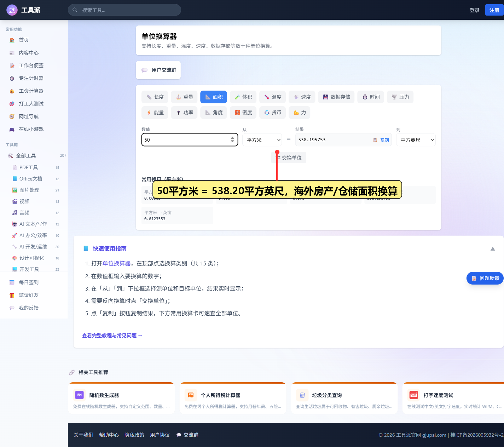Select AI 文本/写作 category
Viewport: 504px width, 447px height.
(35, 224)
